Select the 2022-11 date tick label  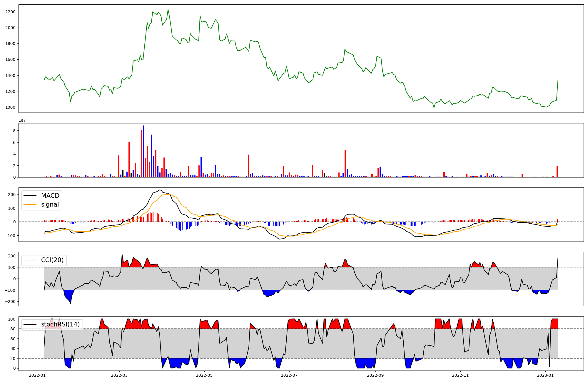coord(460,375)
